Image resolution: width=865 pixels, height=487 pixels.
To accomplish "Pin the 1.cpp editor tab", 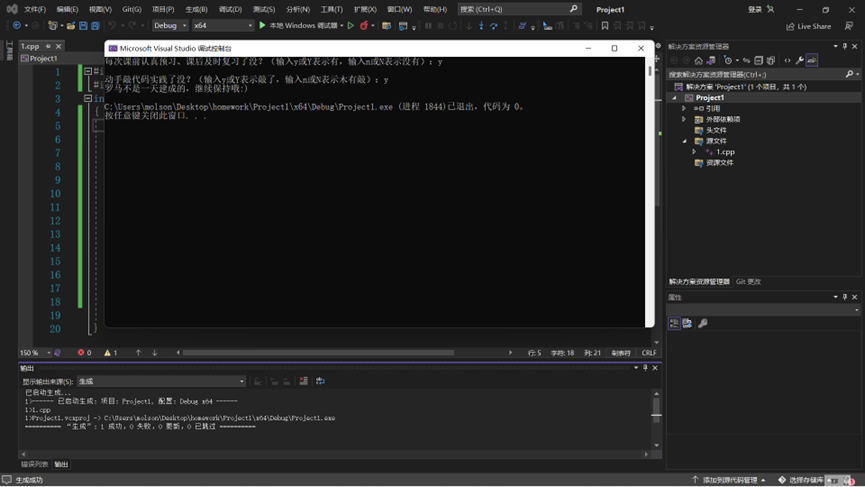I will coord(48,46).
